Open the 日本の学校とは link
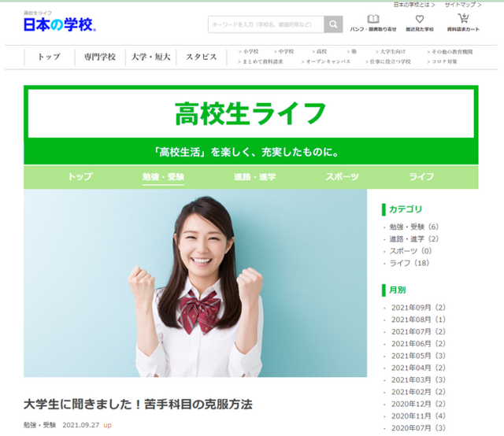The width and height of the screenshot is (504, 436). coord(414,5)
